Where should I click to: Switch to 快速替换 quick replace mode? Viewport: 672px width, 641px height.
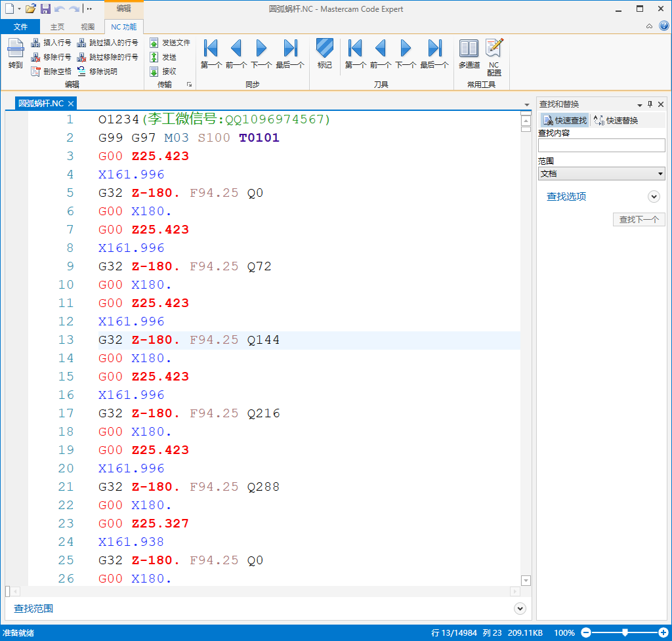point(616,121)
